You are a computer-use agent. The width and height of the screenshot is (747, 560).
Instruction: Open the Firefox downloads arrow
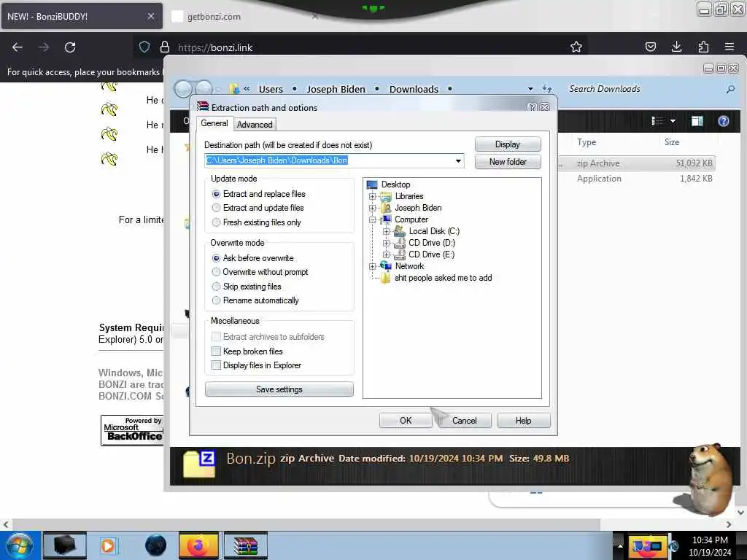click(676, 47)
